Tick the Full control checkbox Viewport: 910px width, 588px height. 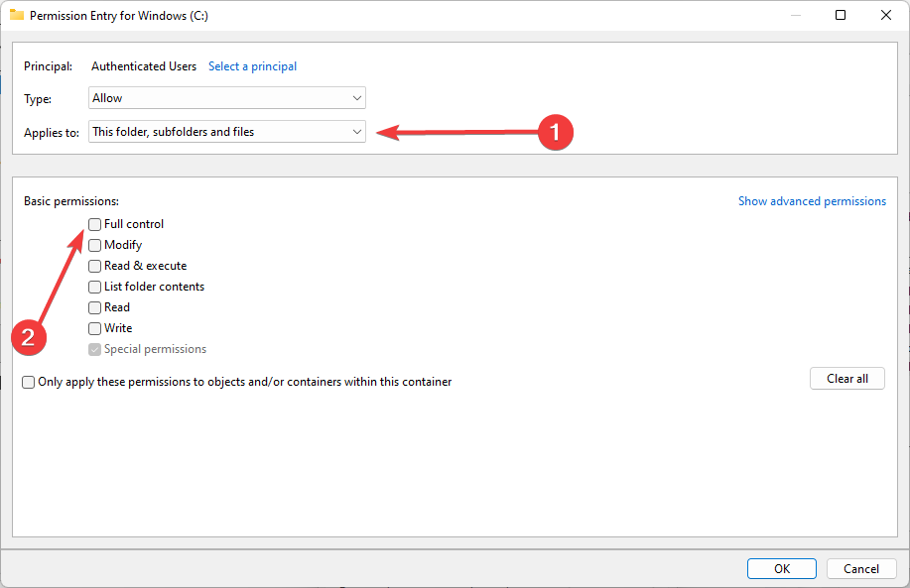(94, 224)
